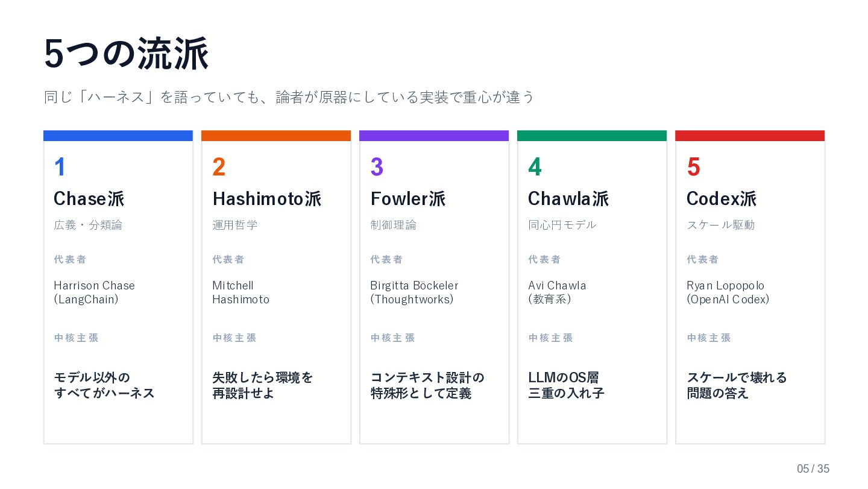Click the name Harrison Chase (LangChain)
This screenshot has width=868, height=489.
(94, 292)
